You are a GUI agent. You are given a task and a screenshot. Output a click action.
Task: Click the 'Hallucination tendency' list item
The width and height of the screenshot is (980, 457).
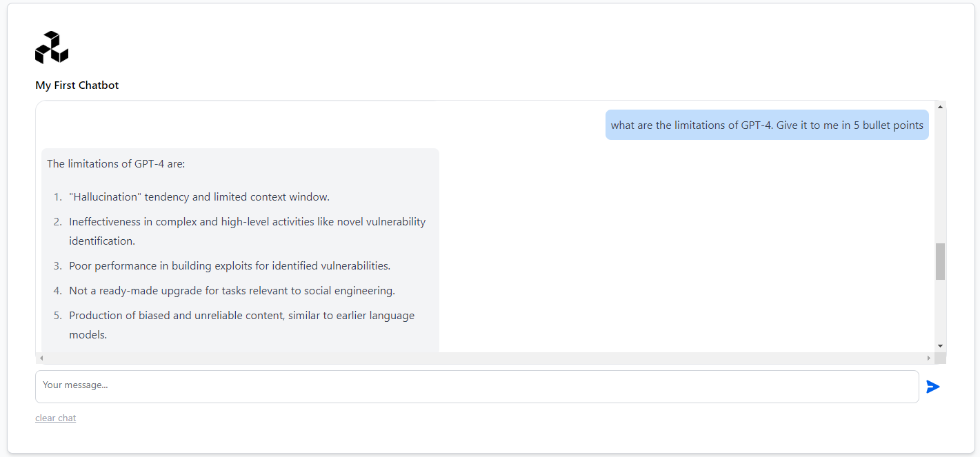coord(199,197)
